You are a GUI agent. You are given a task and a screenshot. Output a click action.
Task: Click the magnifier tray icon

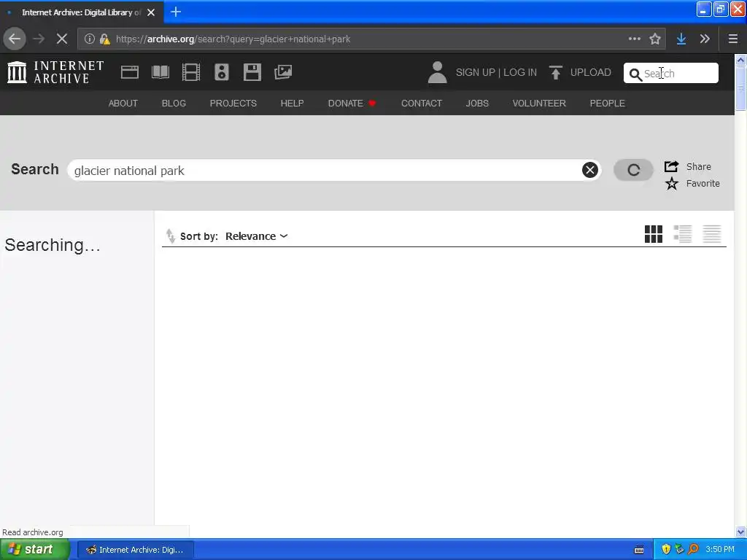click(694, 550)
